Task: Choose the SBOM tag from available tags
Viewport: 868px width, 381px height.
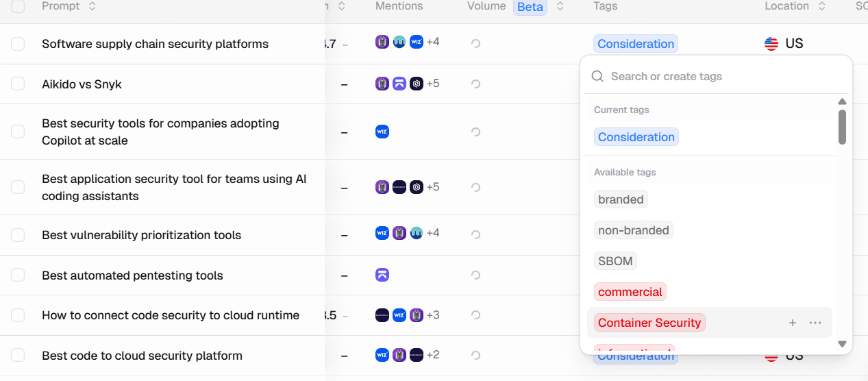Action: click(x=615, y=261)
